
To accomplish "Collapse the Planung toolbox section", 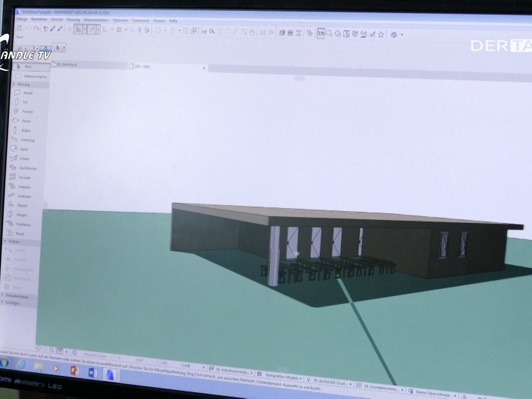I will pos(14,84).
